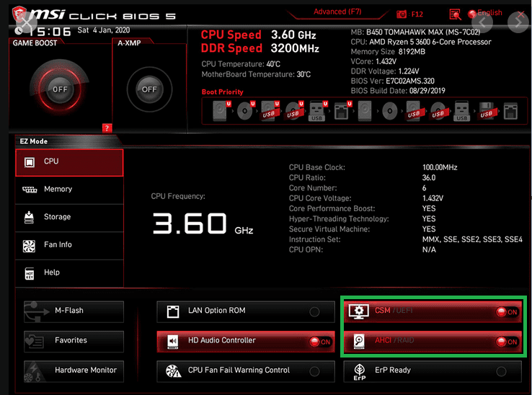
Task: Open the BIOS search magnifier icon
Action: coord(455,14)
